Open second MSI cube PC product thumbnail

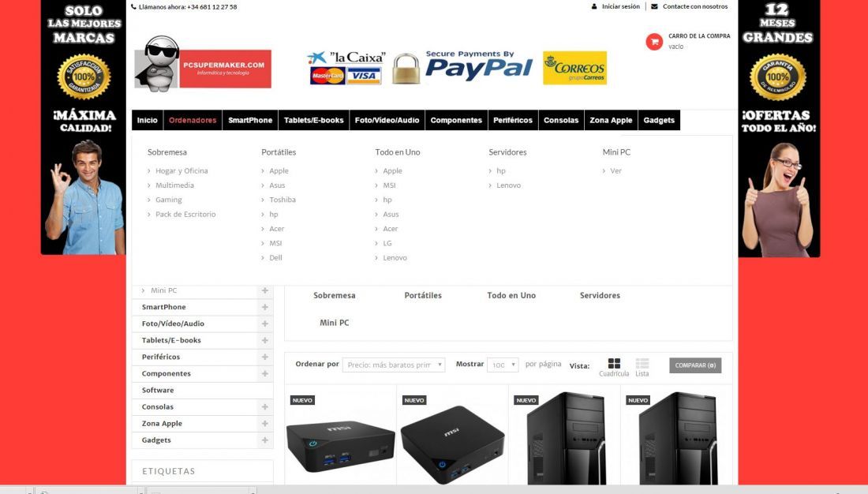[x=452, y=444]
